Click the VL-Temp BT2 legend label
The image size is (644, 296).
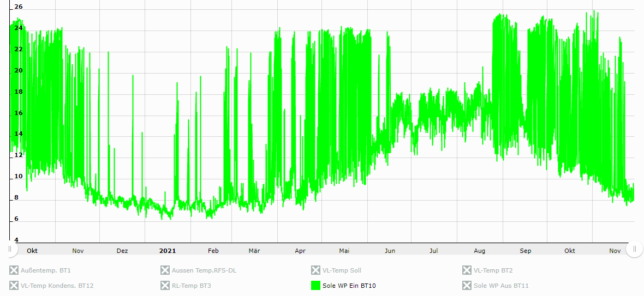(493, 270)
